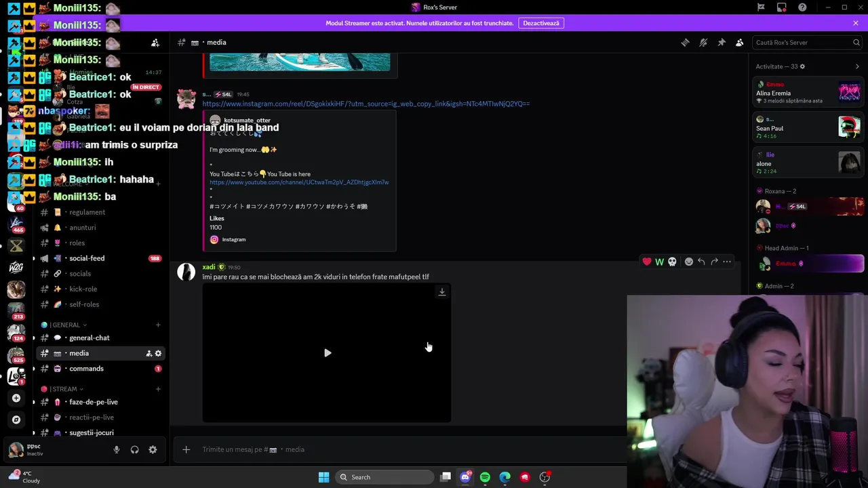React with skull emoji on message
The image size is (868, 488).
pyautogui.click(x=672, y=262)
